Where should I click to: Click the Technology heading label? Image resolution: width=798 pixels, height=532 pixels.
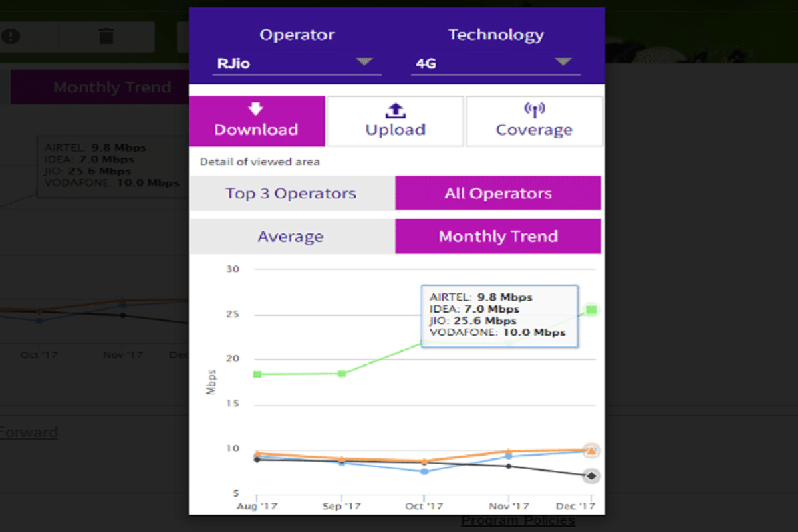pyautogui.click(x=495, y=35)
